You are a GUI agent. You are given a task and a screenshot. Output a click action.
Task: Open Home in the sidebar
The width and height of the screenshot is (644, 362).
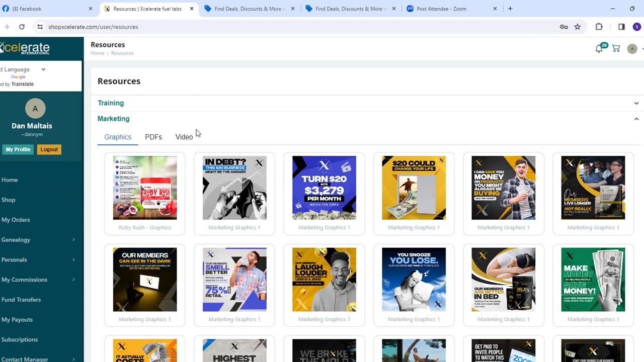coord(10,180)
